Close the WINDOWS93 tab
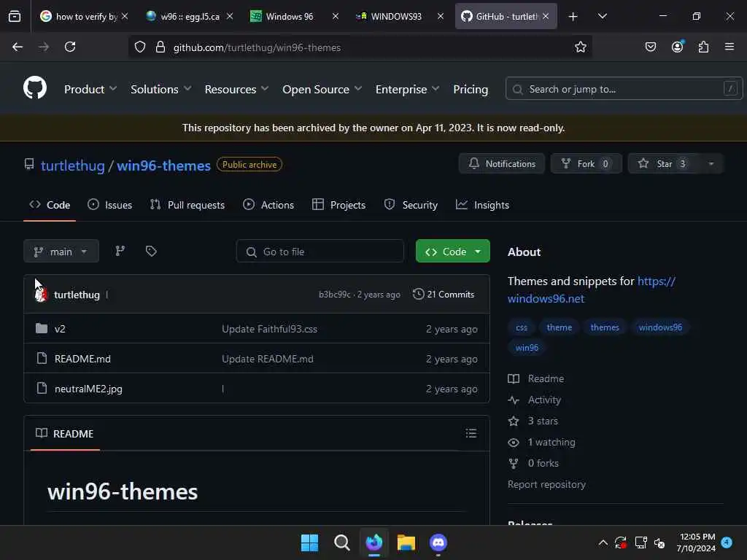Viewport: 747px width, 560px height. point(441,16)
